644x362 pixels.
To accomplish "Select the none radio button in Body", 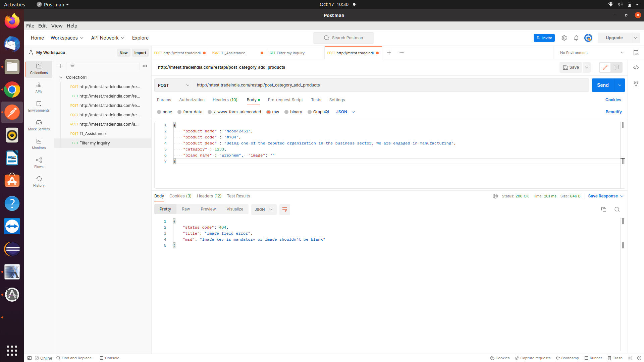I will coord(160,112).
